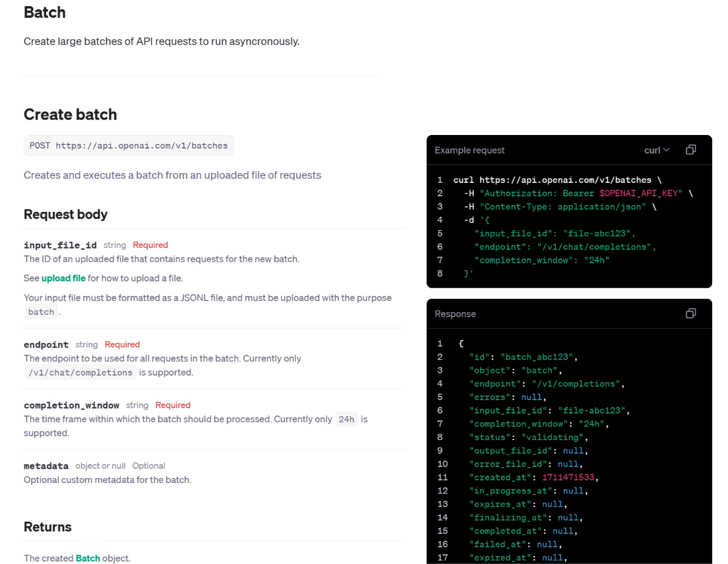Click the inline 'batch' purpose code tag
The image size is (728, 564).
click(x=41, y=312)
